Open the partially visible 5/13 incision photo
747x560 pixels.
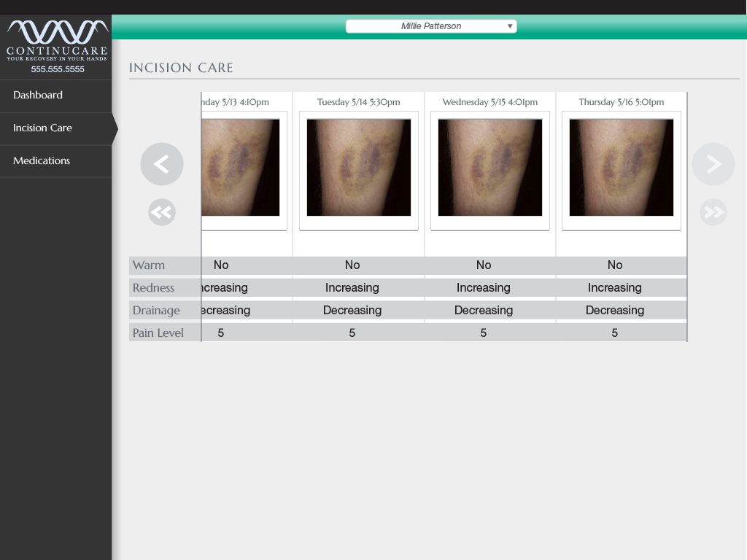click(240, 168)
